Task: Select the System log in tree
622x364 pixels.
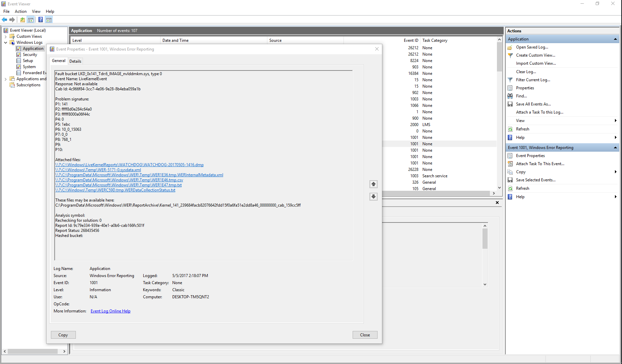Action: click(29, 67)
